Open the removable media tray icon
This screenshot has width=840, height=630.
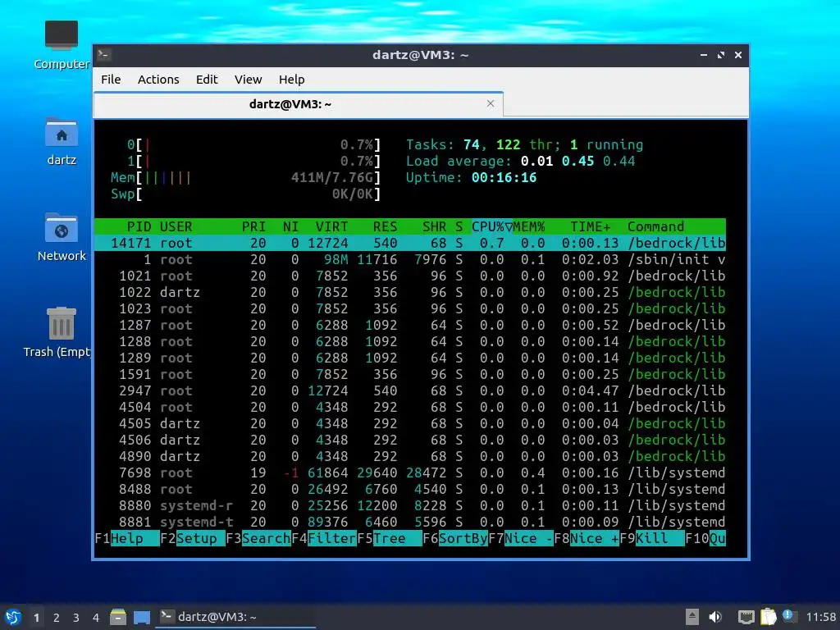(x=692, y=617)
